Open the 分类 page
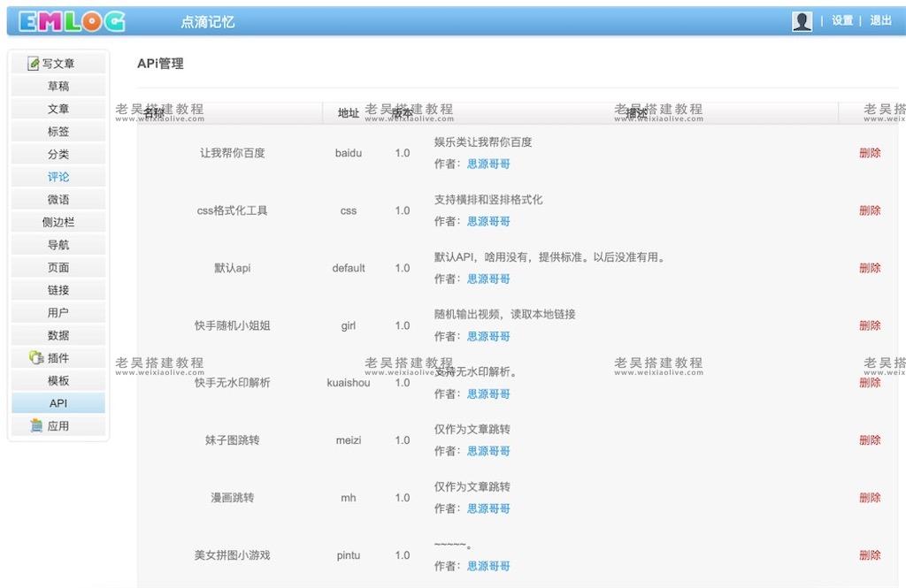Screen dimensions: 906x588 coord(58,153)
